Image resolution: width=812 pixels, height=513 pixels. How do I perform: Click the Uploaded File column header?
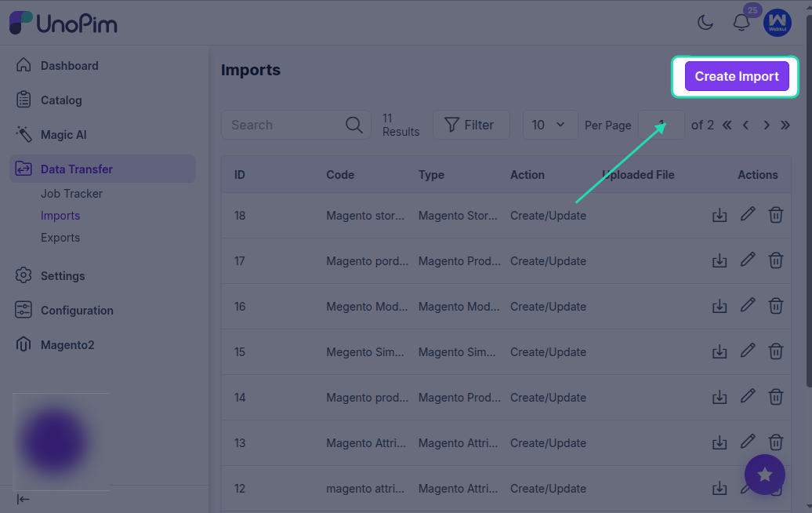639,175
